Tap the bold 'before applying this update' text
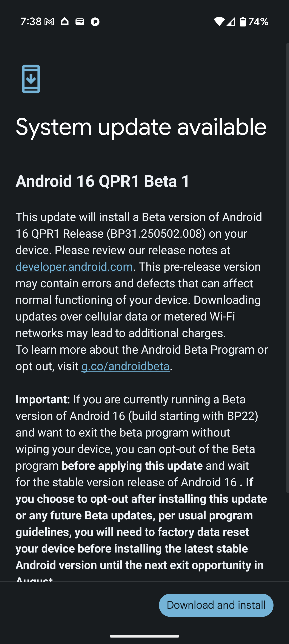 point(132,466)
